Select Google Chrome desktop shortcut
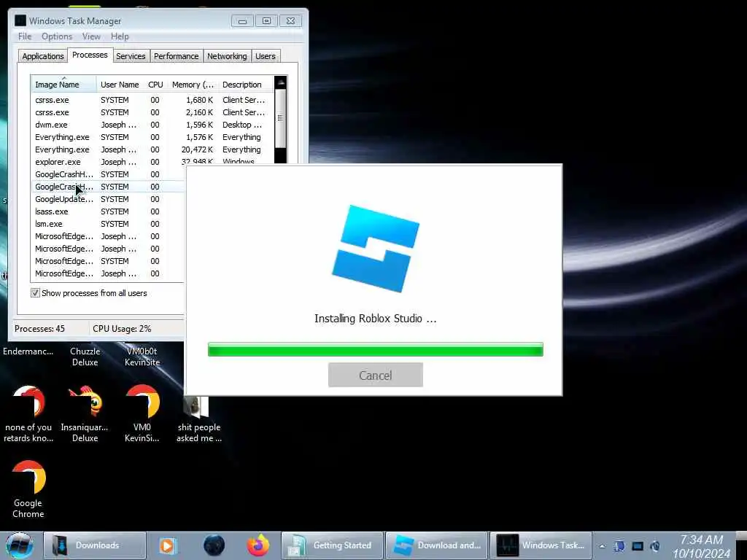The height and width of the screenshot is (560, 747). click(28, 489)
